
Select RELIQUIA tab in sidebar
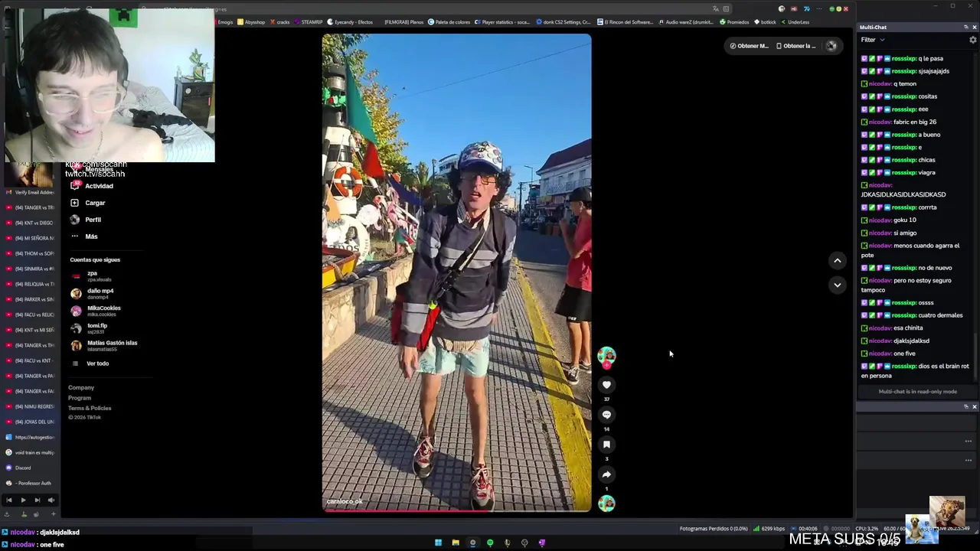coord(30,284)
